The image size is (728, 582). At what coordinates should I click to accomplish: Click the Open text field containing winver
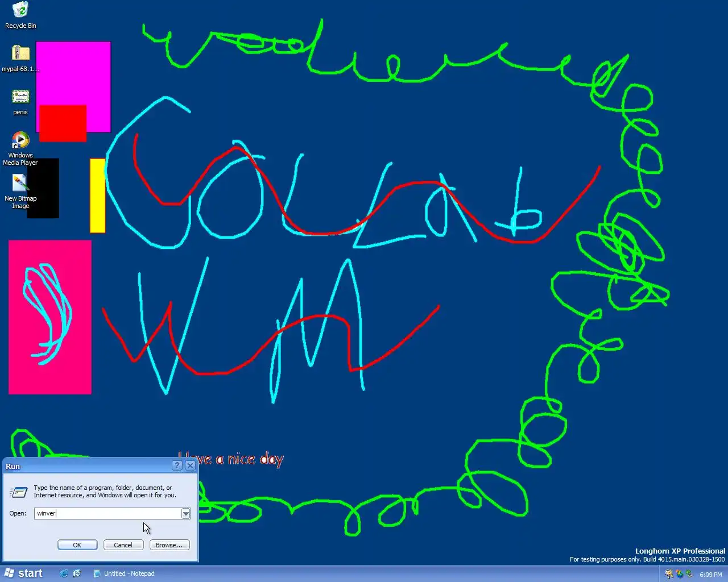[107, 514]
